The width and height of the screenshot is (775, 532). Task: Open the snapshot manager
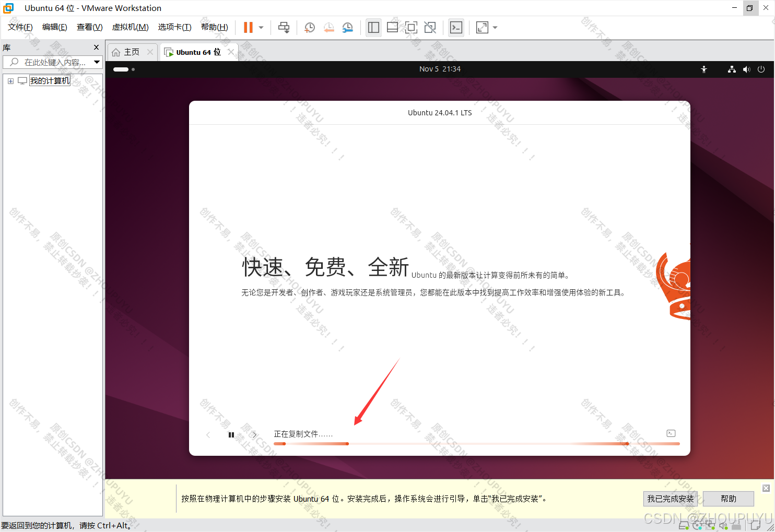click(347, 28)
